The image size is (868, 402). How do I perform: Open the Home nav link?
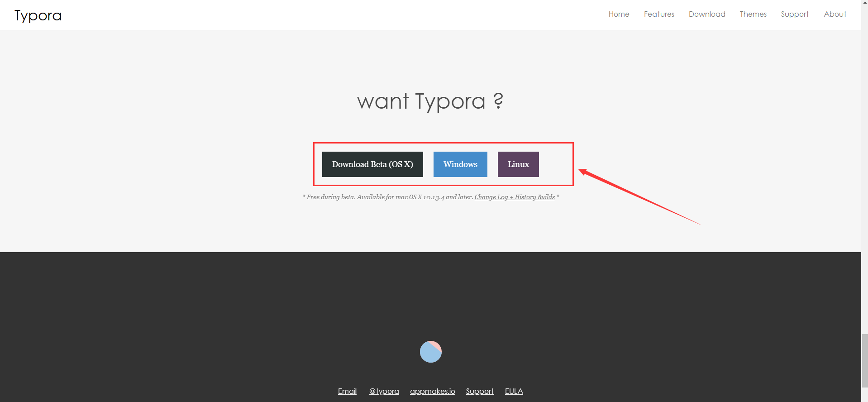(x=619, y=14)
